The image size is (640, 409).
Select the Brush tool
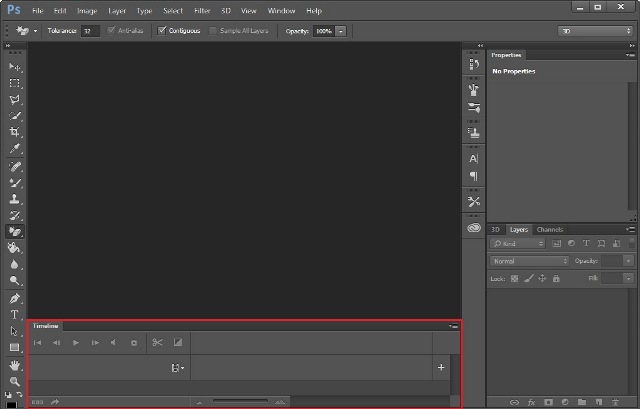(x=15, y=183)
